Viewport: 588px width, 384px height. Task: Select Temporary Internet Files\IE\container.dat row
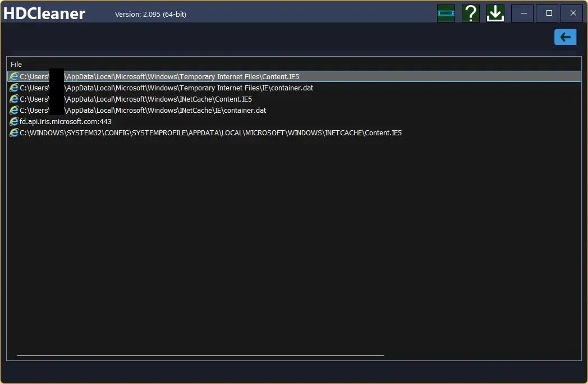(294, 88)
